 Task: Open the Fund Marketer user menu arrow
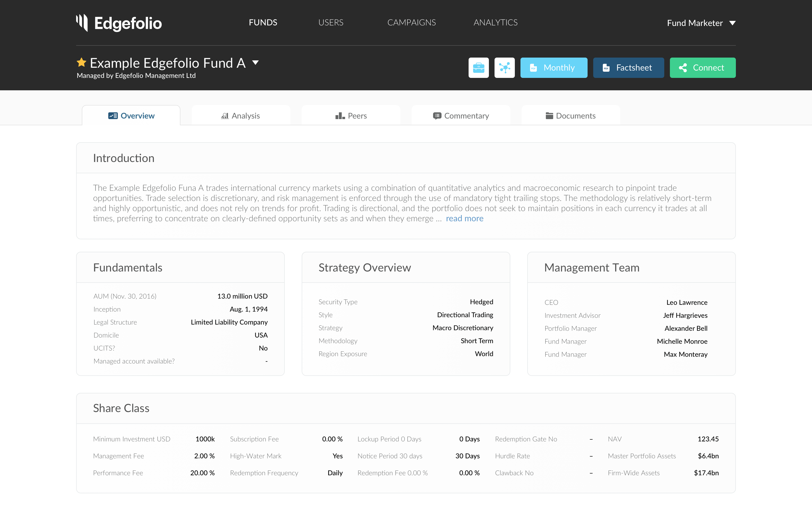click(732, 23)
